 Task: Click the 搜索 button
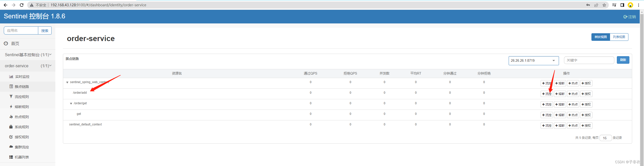click(x=45, y=30)
